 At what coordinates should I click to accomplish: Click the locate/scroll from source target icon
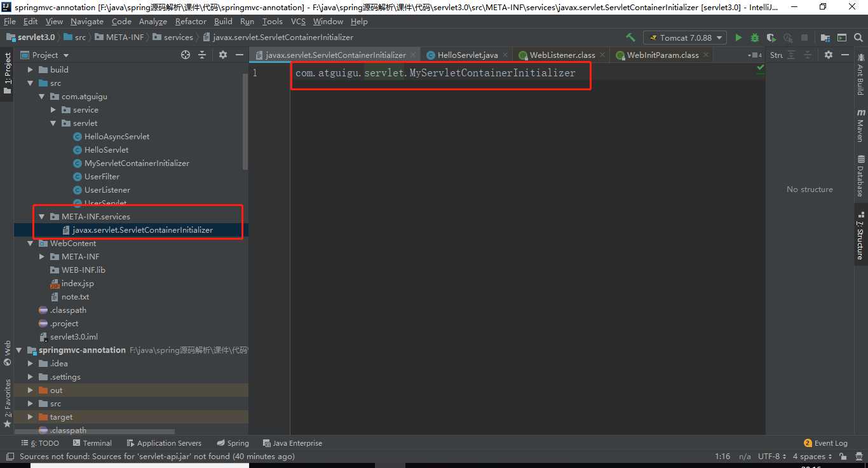pyautogui.click(x=186, y=55)
